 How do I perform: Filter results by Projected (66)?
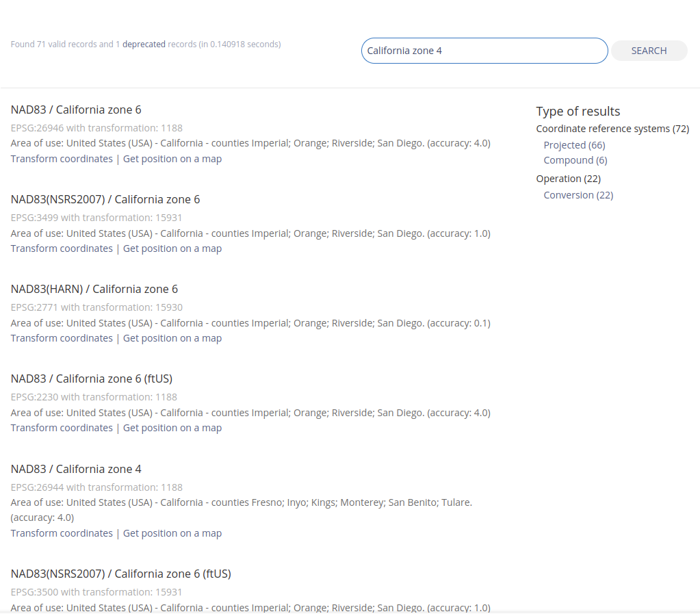coord(574,145)
